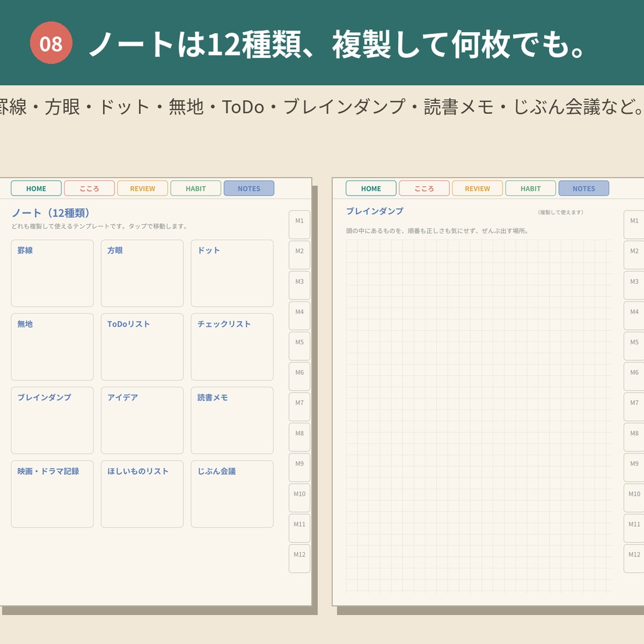Open the 読書メモ template card
644x644 pixels.
[232, 421]
